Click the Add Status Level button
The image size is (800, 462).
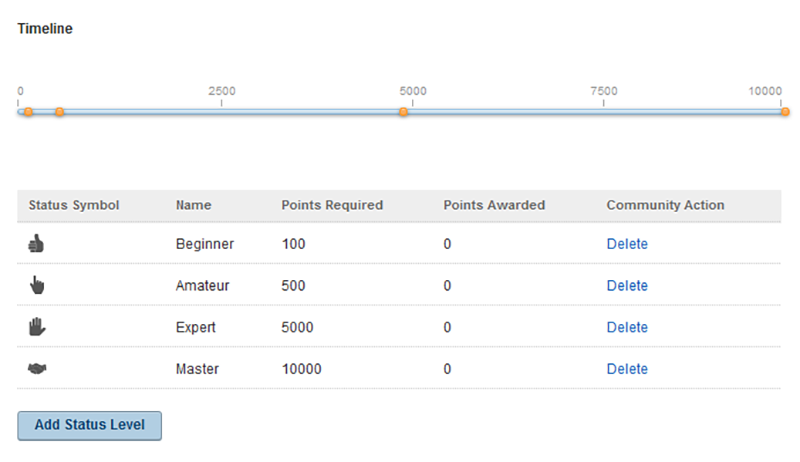(90, 425)
